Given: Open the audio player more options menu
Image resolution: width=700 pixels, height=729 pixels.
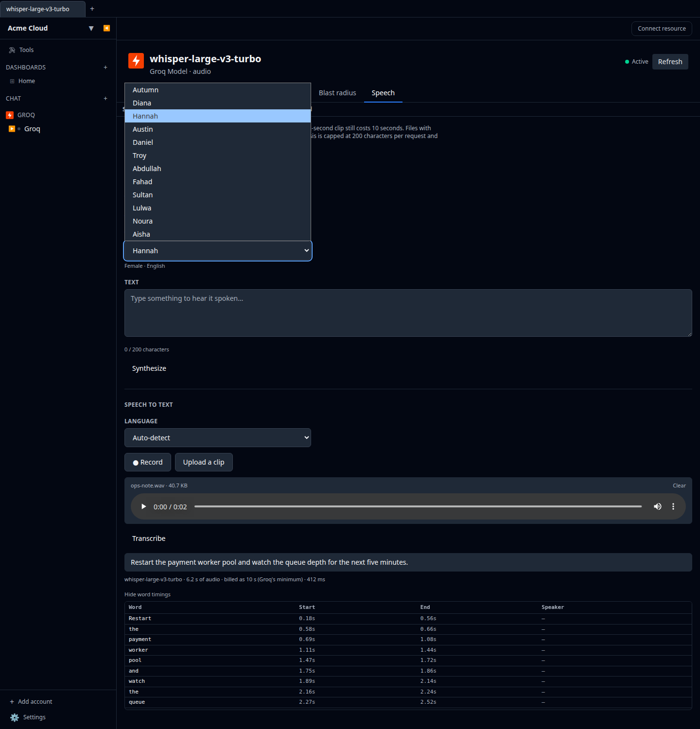Looking at the screenshot, I should tap(673, 506).
